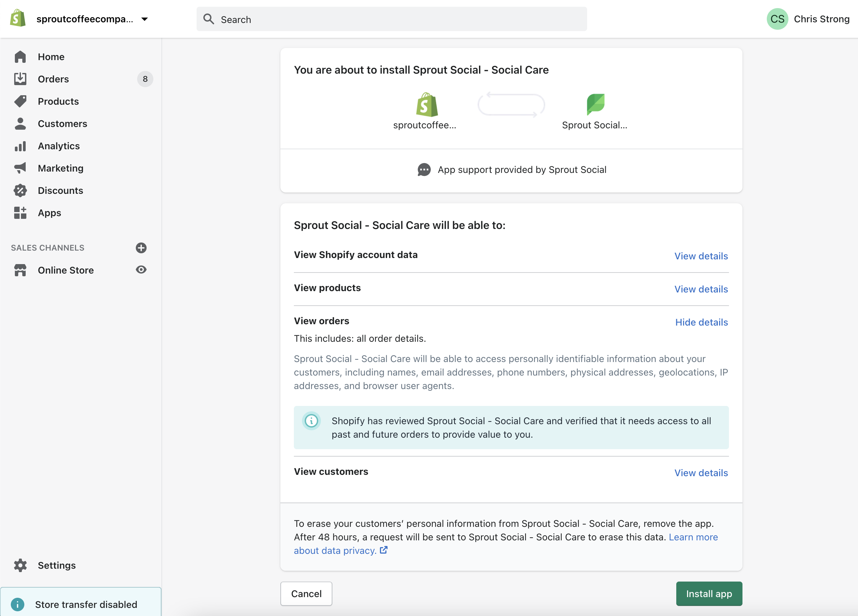Click the Store transfer disabled info icon

tap(18, 604)
